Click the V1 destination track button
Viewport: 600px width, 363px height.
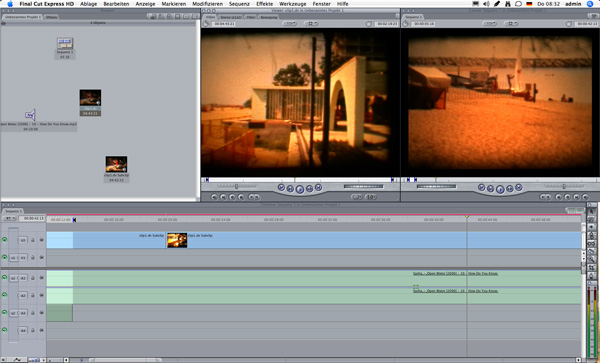coord(23,258)
